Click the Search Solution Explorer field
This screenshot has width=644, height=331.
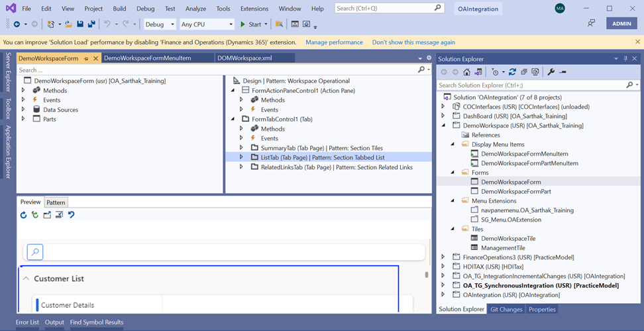click(539, 85)
